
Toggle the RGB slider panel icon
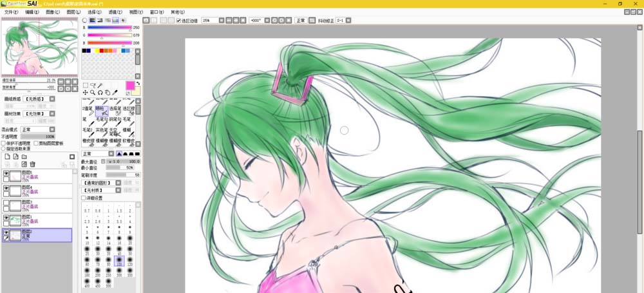(x=92, y=20)
